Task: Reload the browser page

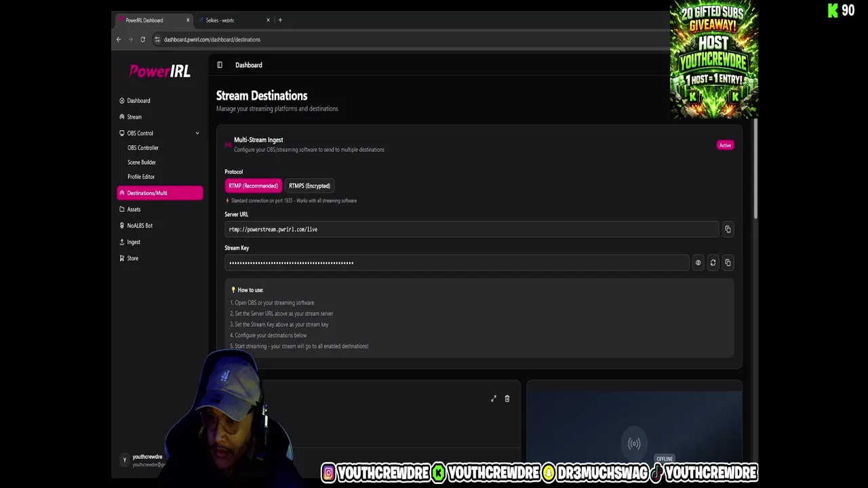Action: tap(142, 39)
